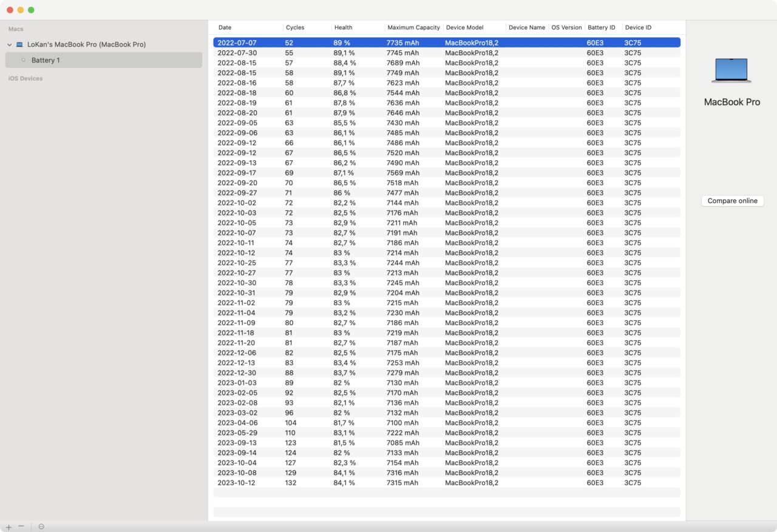Select the row dated 2023-09-13
777x532 pixels.
[447, 443]
